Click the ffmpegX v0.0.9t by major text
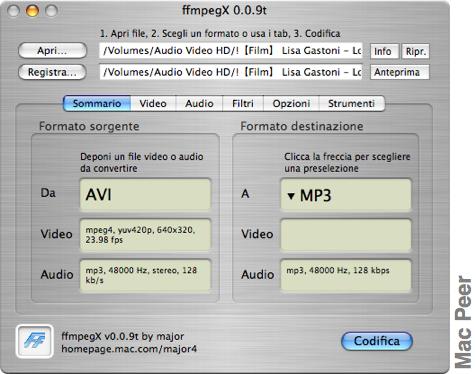Screen dimensions: 476x374 tap(122, 336)
